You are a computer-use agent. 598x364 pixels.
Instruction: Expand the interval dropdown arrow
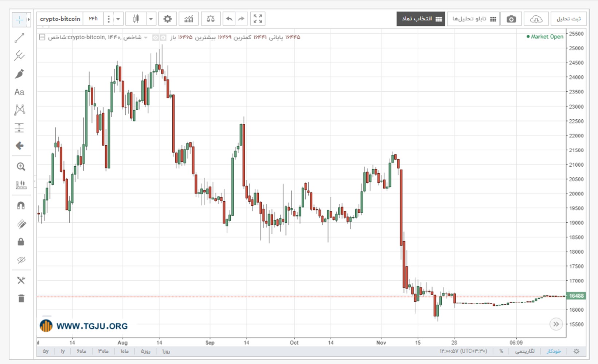(x=118, y=19)
